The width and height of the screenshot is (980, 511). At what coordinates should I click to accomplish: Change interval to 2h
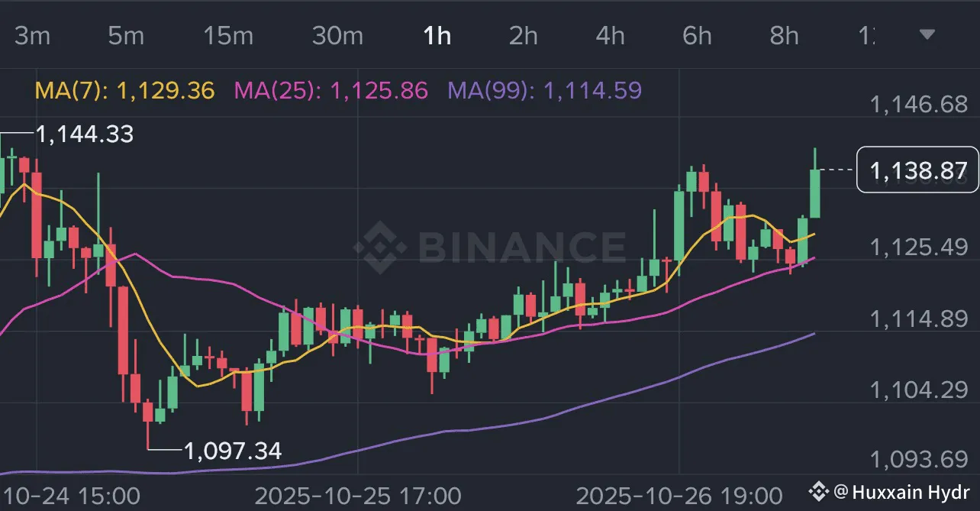click(524, 35)
